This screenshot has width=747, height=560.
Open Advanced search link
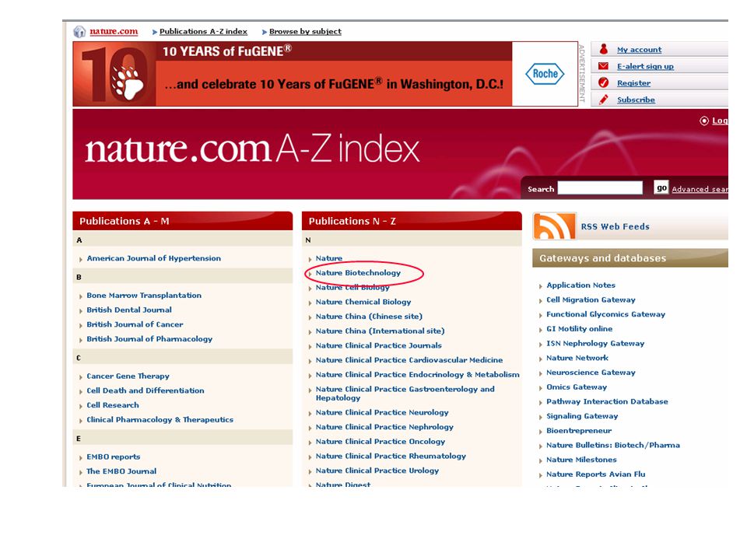[700, 189]
